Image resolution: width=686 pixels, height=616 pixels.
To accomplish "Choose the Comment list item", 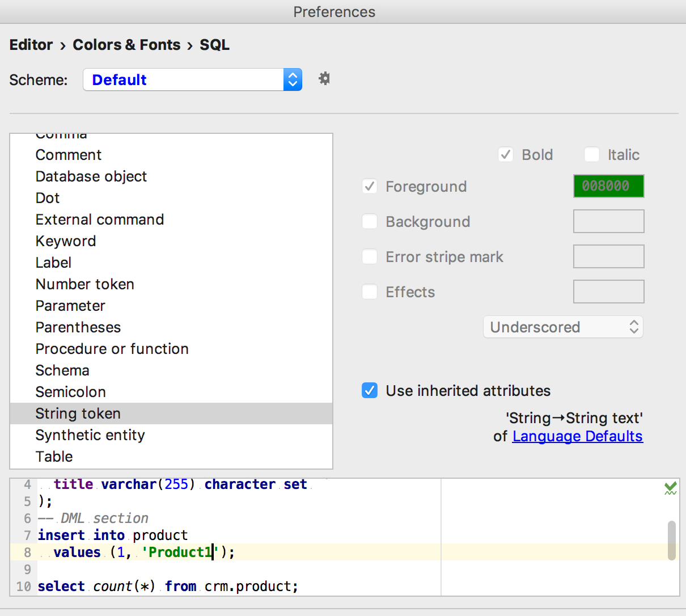I will (x=69, y=155).
